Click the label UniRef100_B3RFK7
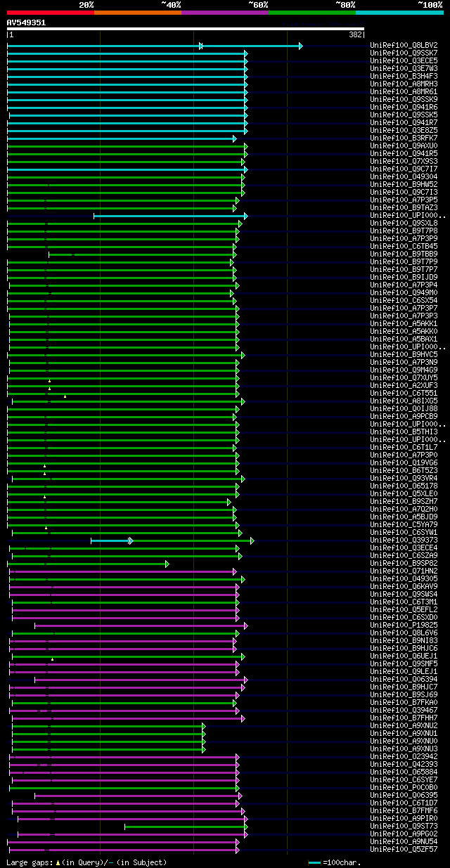Image resolution: width=450 pixels, height=868 pixels. coord(404,138)
